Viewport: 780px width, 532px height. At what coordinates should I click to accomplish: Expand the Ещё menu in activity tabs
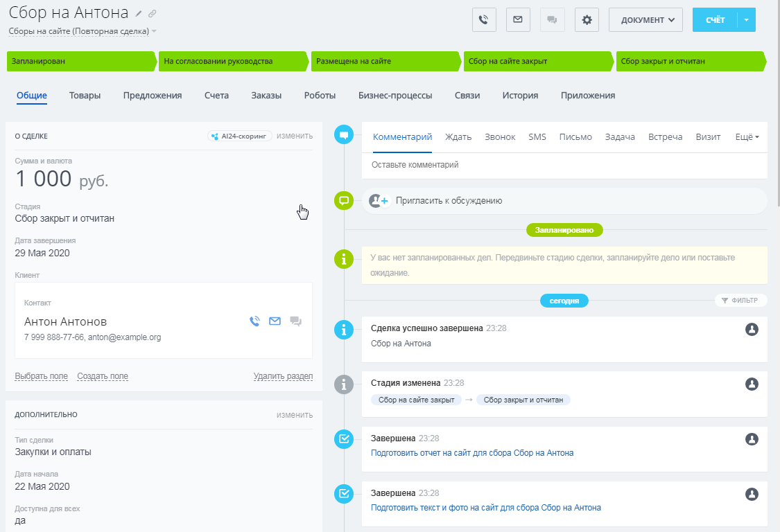click(x=747, y=137)
